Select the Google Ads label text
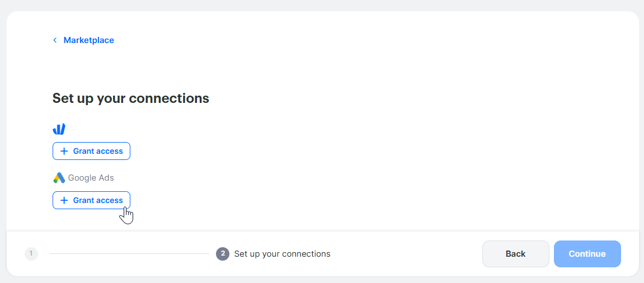This screenshot has width=644, height=283. pos(91,178)
